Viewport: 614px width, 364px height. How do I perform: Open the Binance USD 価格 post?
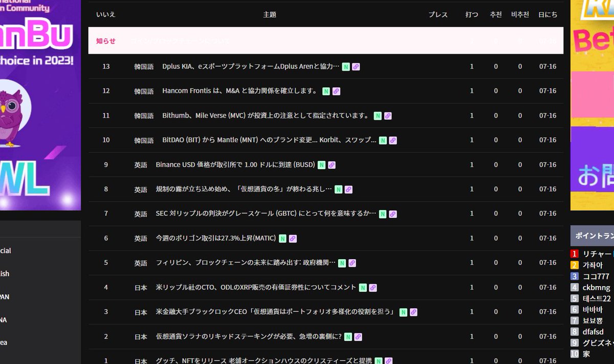point(235,165)
